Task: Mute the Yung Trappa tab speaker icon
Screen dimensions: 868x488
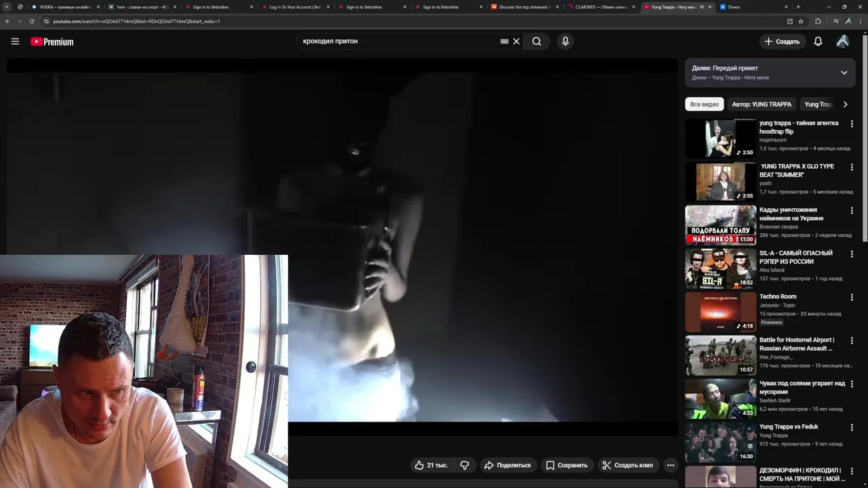Action: 702,7
